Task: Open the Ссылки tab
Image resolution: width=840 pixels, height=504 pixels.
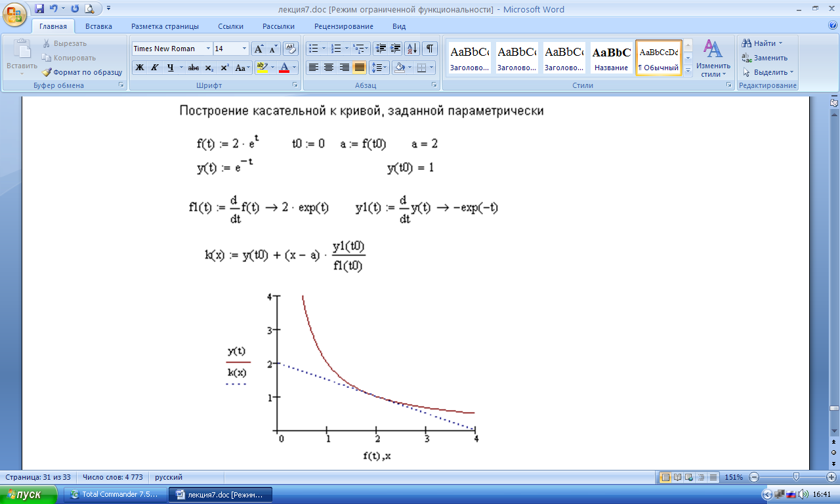Action: [231, 26]
